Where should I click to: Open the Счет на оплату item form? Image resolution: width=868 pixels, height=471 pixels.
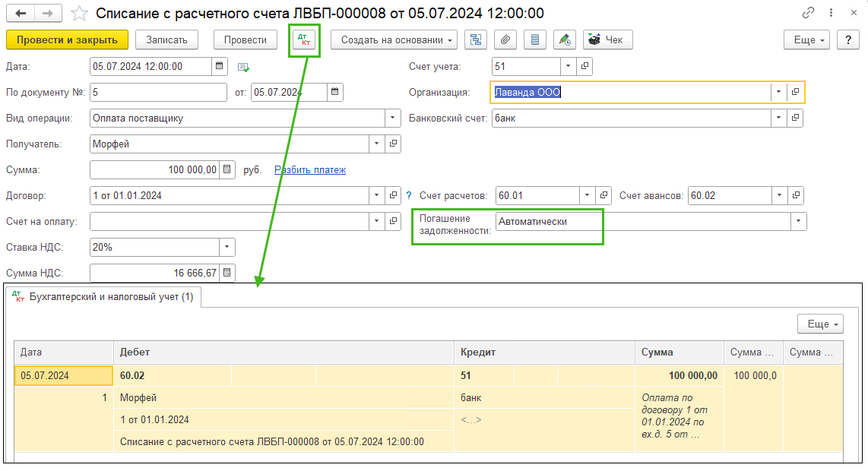pos(393,221)
